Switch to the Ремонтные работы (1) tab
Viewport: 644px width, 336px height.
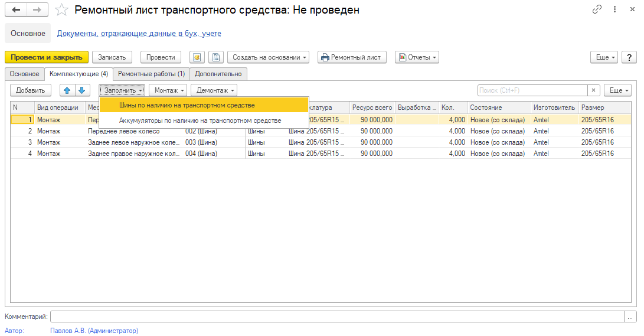pos(151,74)
